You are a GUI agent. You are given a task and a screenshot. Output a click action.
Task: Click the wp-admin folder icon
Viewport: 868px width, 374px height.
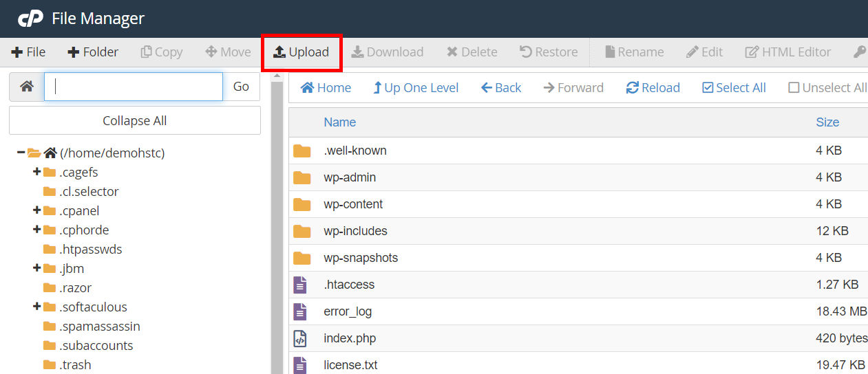(x=301, y=177)
